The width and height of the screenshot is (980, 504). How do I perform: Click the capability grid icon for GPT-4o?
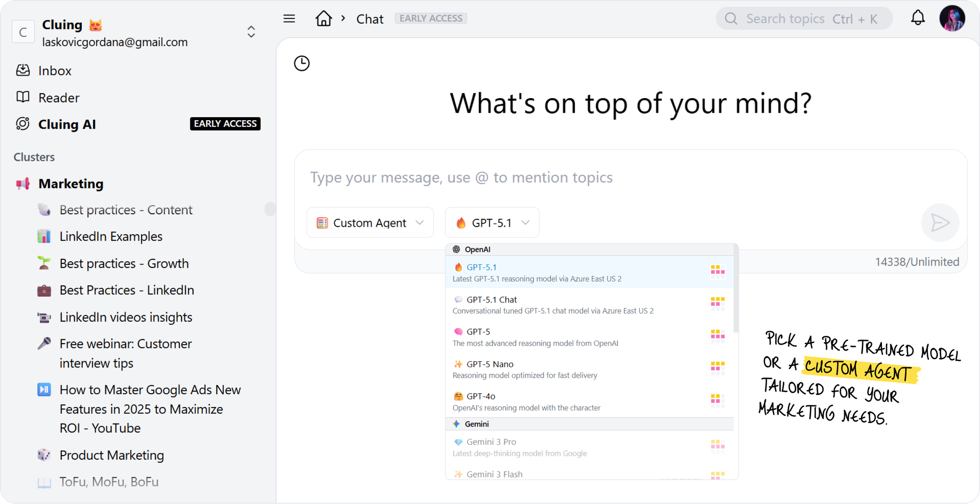point(718,401)
